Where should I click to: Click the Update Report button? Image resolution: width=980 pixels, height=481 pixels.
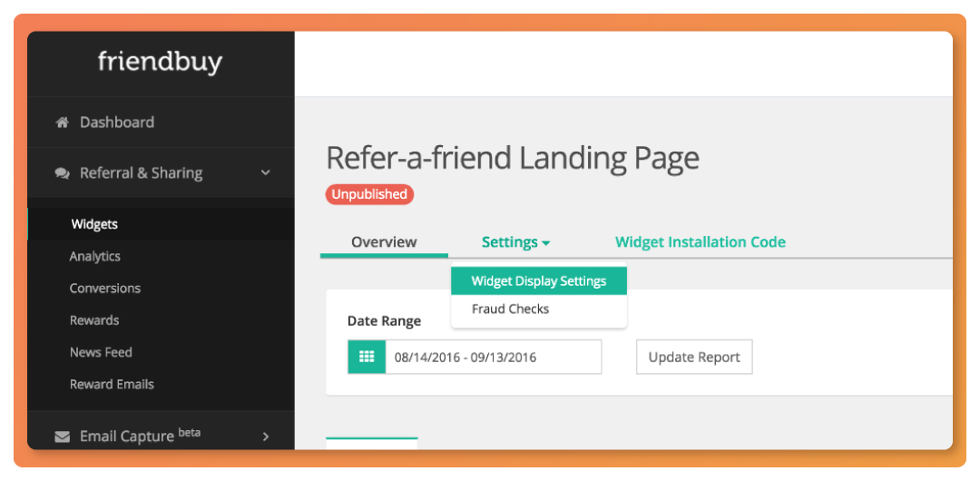tap(694, 358)
